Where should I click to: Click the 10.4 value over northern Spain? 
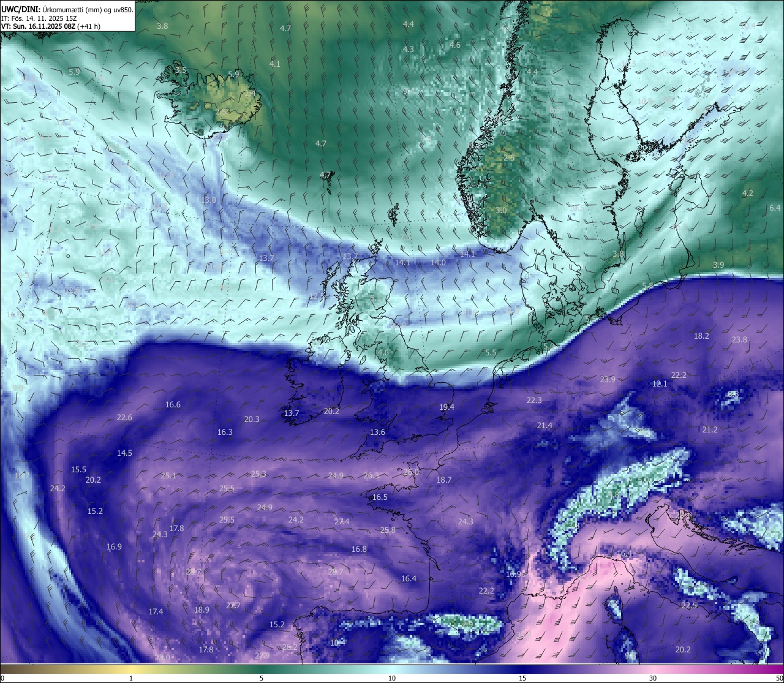tap(337, 643)
